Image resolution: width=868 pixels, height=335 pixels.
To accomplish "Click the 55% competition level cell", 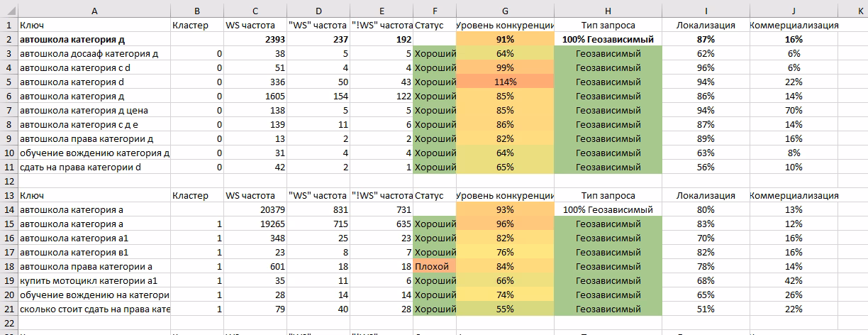I will click(504, 309).
